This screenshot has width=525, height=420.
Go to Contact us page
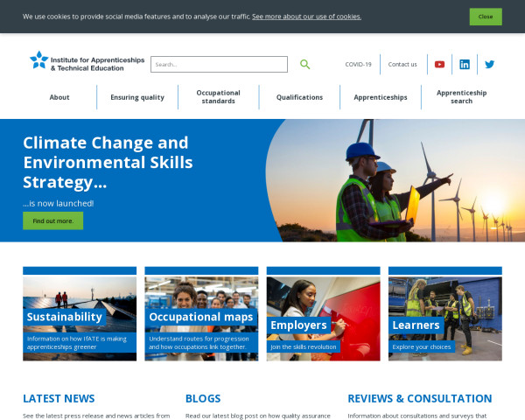[402, 64]
